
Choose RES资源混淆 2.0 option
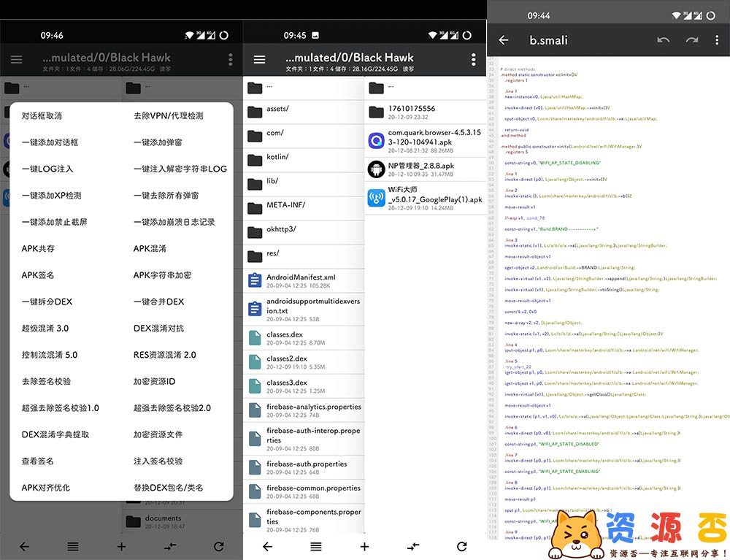coord(165,355)
